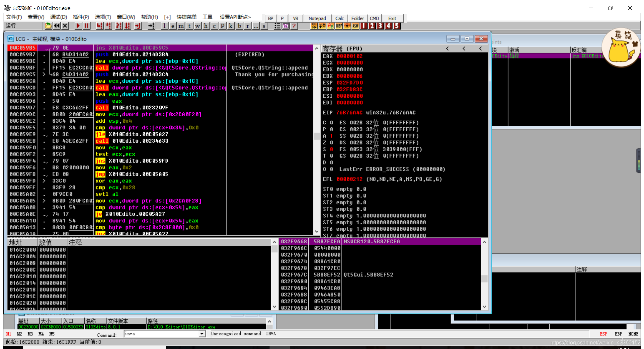Viewport: 644px width, 349px height.
Task: Launch Calc from the toolbar button
Action: 340,18
